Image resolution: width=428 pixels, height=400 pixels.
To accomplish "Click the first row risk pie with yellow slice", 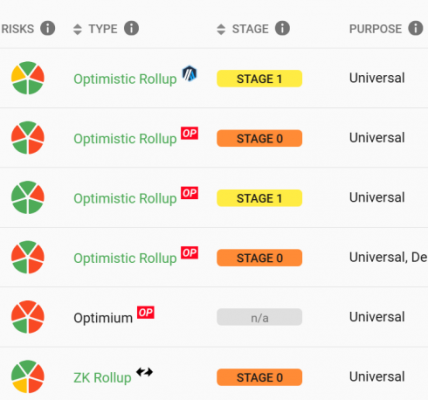I will tap(28, 78).
